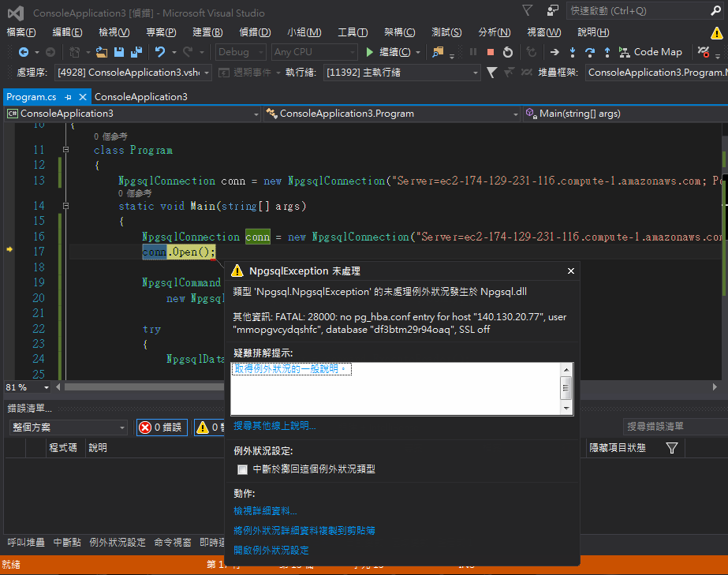This screenshot has height=575, width=728.
Task: Click the 說明 column header in error list
Action: (x=98, y=448)
